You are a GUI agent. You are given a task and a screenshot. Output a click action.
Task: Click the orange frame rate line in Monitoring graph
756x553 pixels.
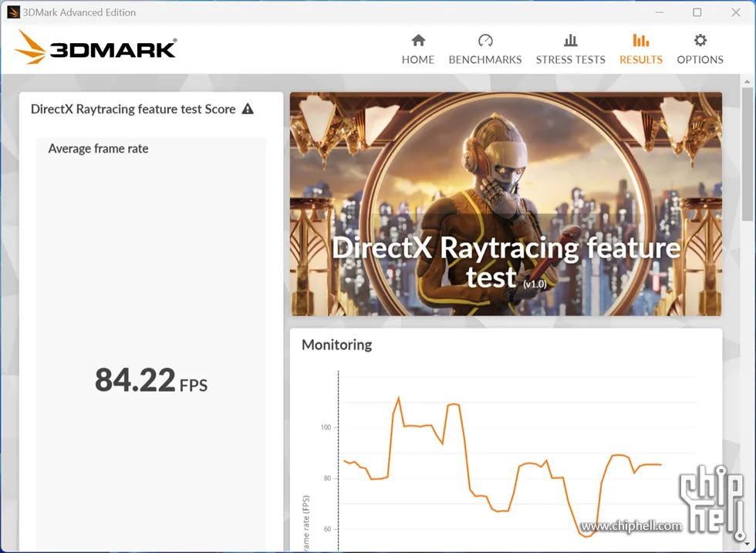tap(502, 466)
